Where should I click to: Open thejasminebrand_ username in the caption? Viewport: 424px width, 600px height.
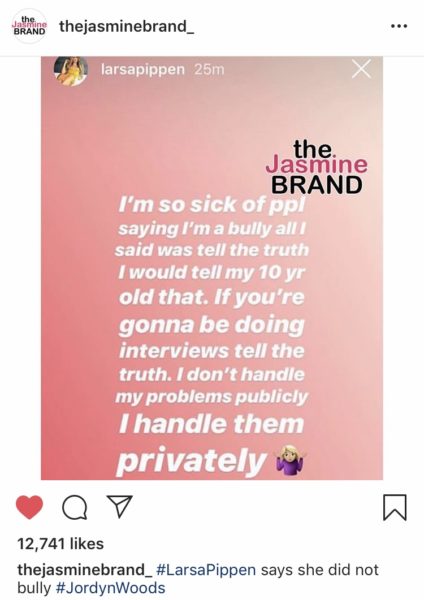(x=85, y=569)
